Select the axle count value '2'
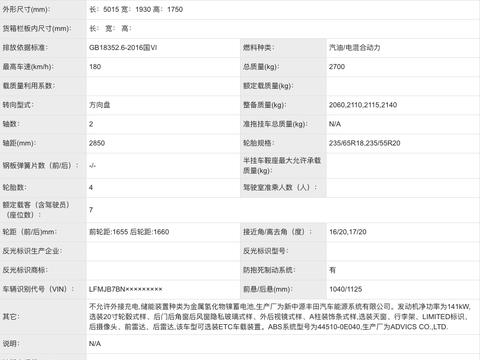 [91, 124]
